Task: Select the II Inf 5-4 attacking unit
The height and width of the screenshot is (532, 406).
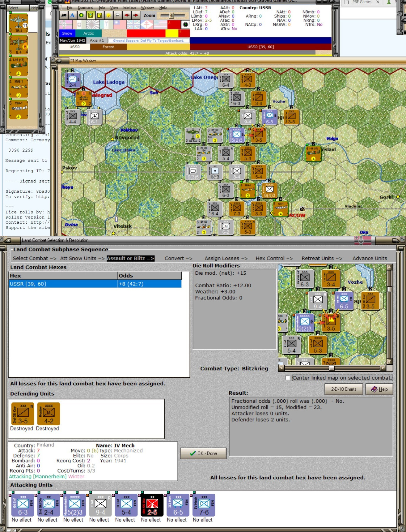Action: 126,505
